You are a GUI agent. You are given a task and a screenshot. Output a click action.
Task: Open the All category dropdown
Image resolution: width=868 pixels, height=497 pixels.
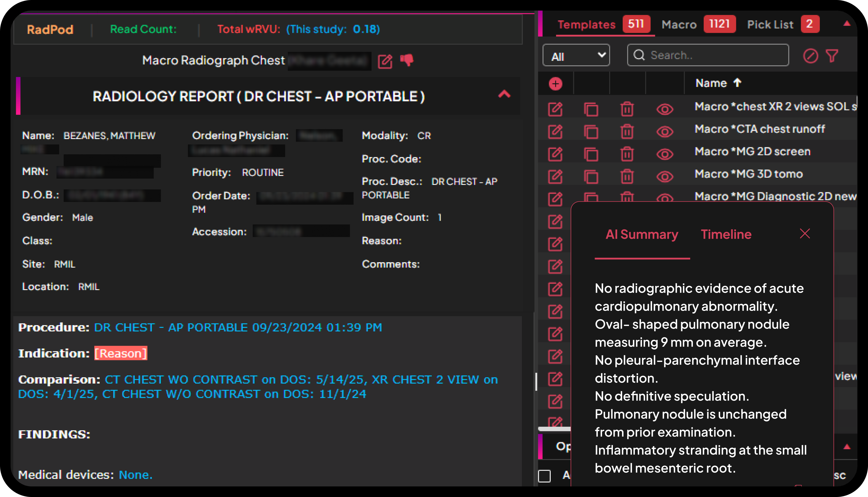coord(576,55)
